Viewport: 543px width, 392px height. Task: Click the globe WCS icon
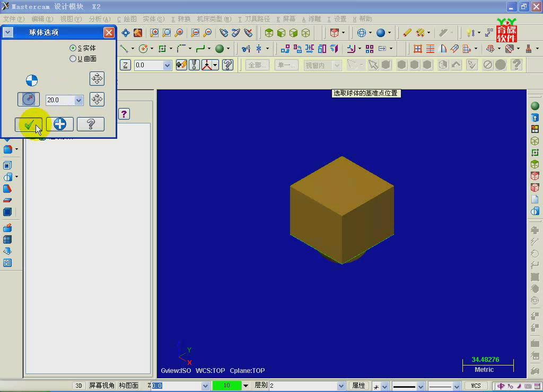(361, 33)
